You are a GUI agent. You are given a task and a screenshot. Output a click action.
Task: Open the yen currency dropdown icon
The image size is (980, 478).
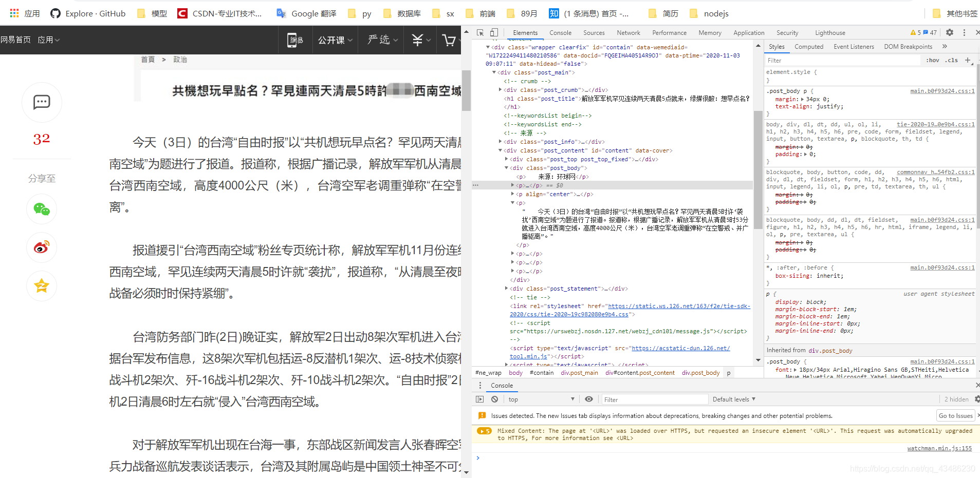coord(421,40)
